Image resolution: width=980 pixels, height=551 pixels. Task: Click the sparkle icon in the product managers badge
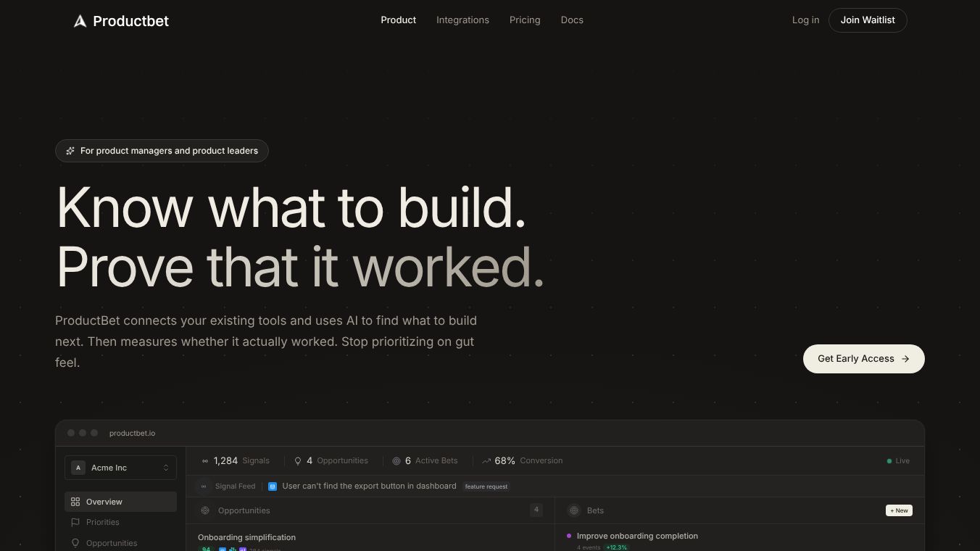point(70,150)
